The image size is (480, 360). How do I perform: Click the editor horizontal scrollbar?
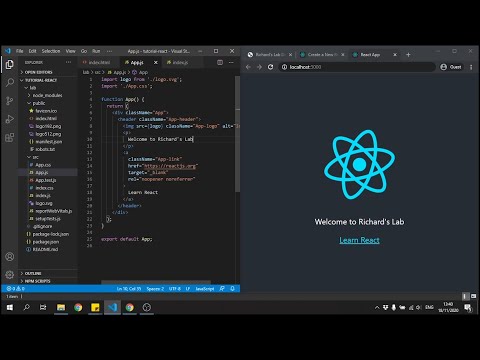pyautogui.click(x=156, y=282)
